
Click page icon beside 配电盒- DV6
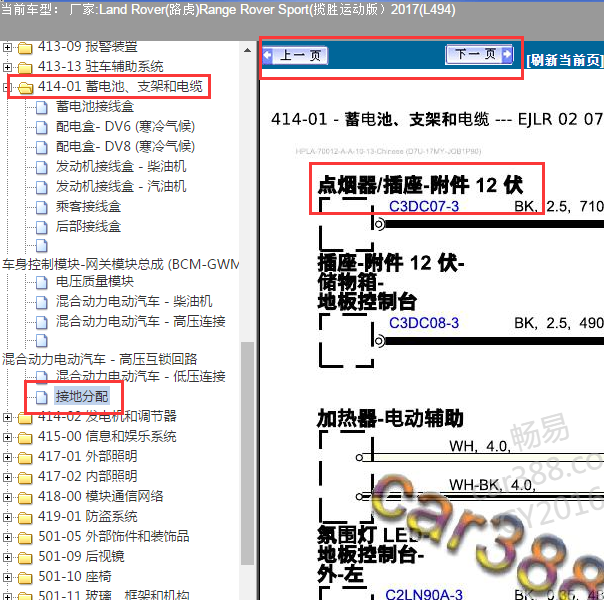[x=42, y=127]
